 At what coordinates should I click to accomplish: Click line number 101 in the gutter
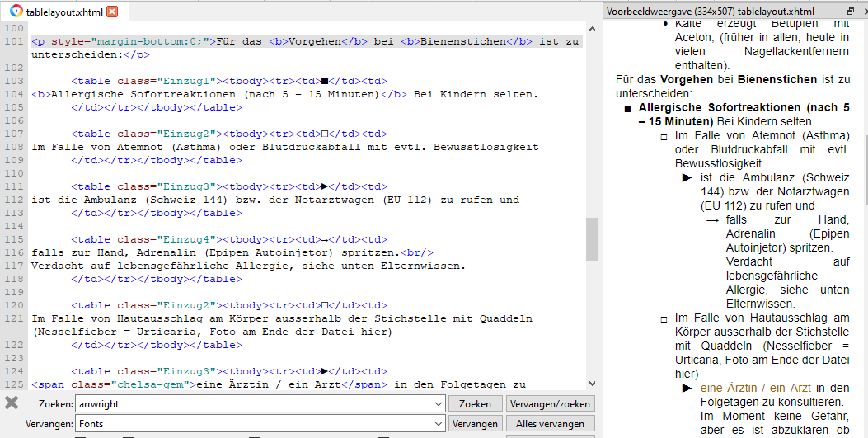pos(14,41)
